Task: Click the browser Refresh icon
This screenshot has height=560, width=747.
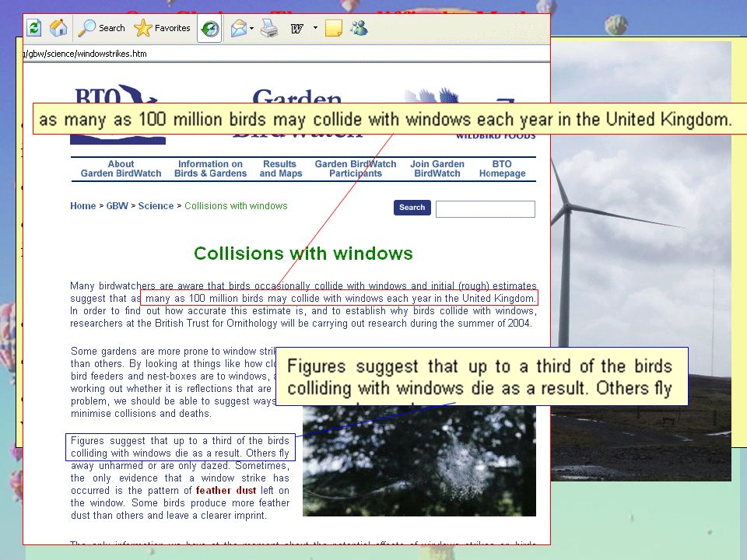Action: [33, 28]
